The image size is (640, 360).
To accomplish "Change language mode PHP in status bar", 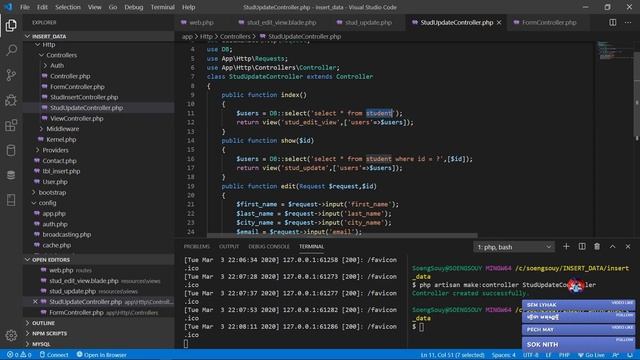I will (x=564, y=355).
